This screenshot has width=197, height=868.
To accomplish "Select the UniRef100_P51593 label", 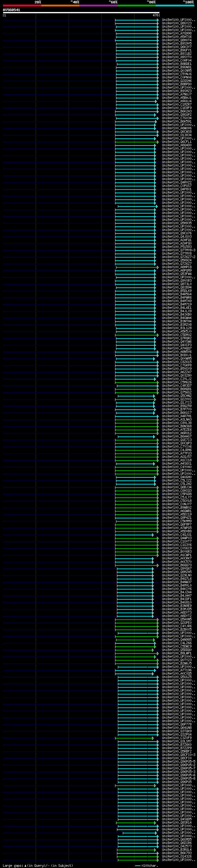I will [x=177, y=247].
